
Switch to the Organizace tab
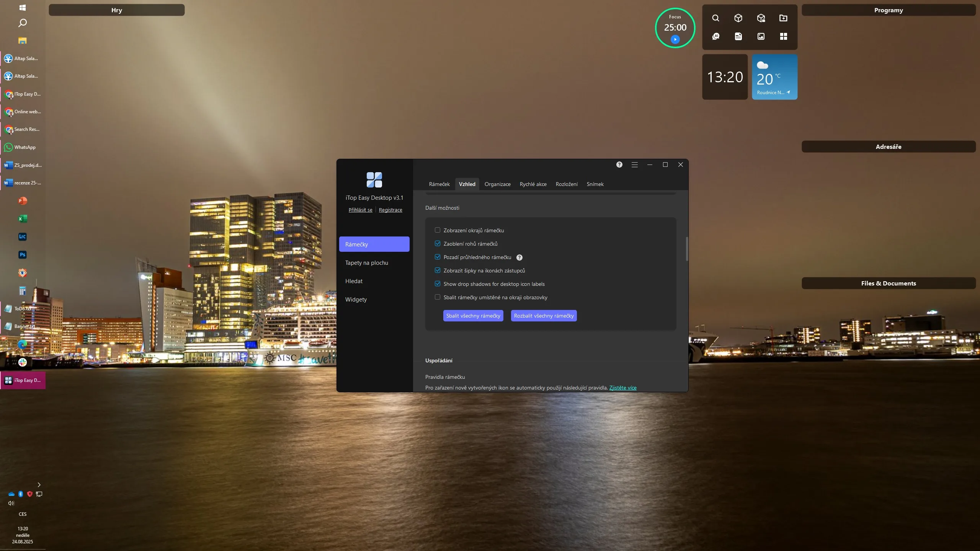497,184
